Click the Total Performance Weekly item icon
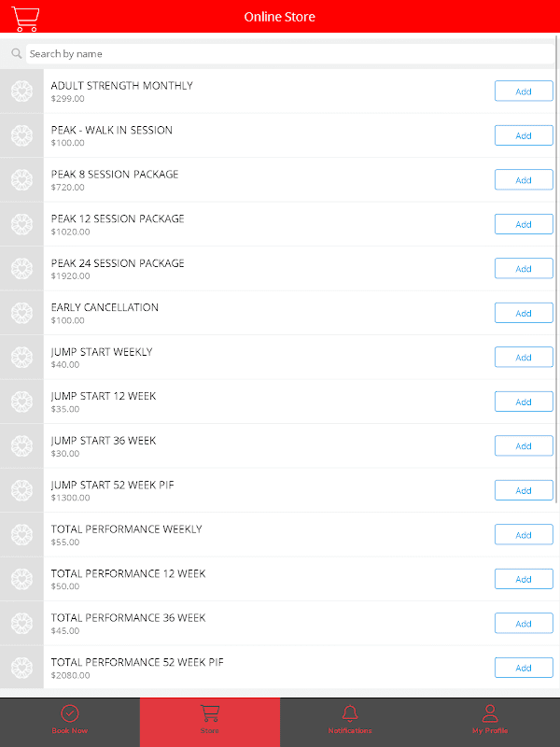 click(21, 535)
